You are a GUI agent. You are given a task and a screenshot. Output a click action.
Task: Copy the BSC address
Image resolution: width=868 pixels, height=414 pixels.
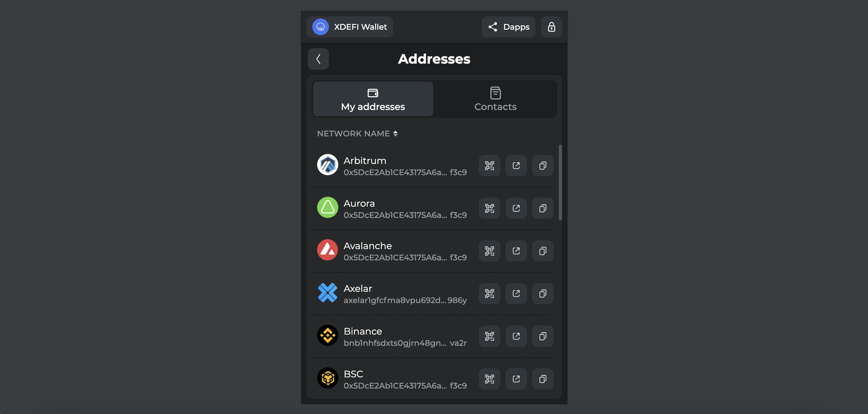point(542,379)
